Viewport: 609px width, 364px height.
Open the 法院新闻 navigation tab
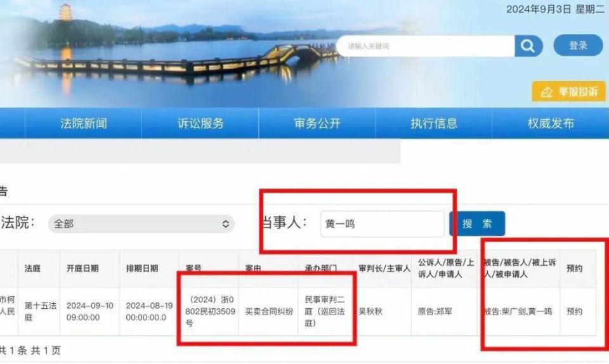point(84,124)
